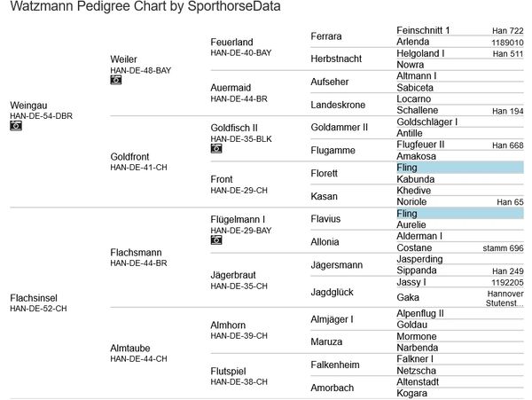Click the camera icon under Weingau
This screenshot has width=532, height=400.
(15, 126)
